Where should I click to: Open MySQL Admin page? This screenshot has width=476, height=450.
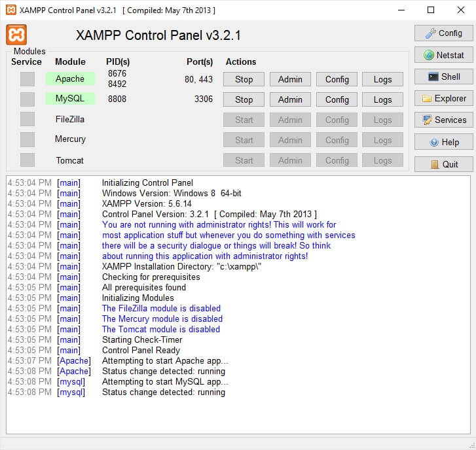290,99
